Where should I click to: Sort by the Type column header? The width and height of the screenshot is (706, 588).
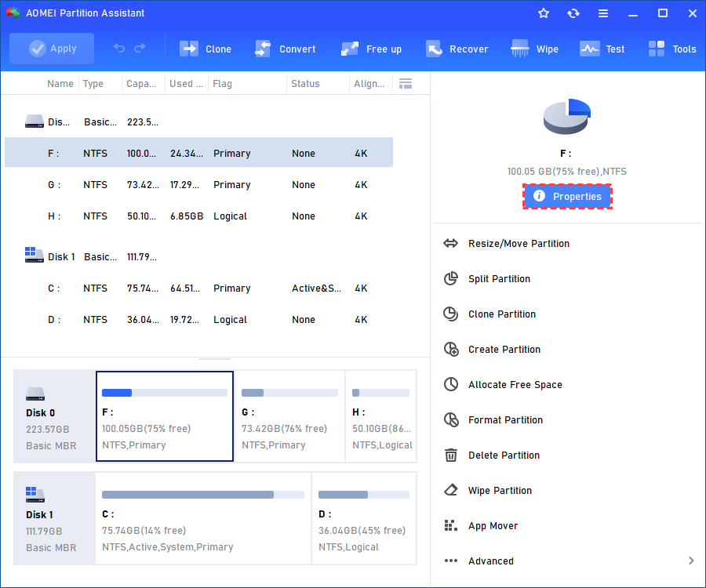[93, 84]
